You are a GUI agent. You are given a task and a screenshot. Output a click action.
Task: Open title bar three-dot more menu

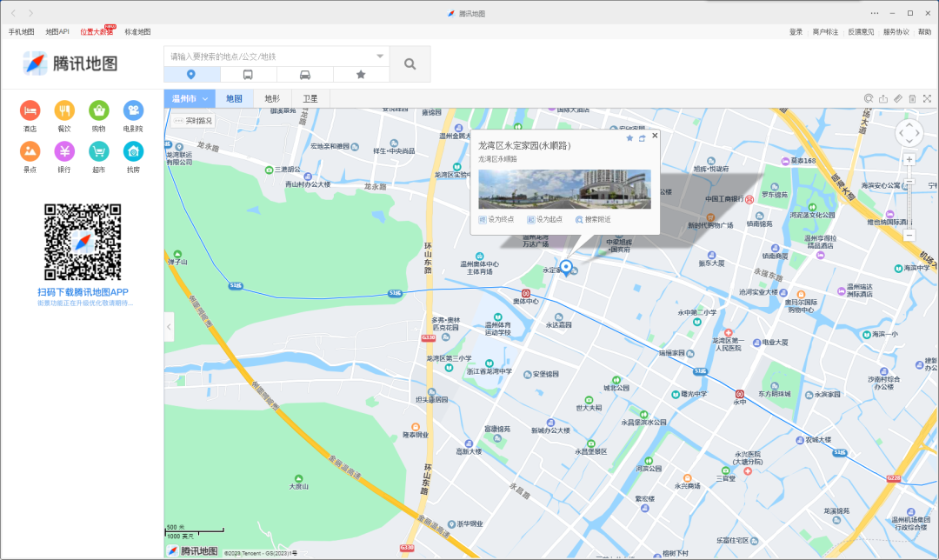pos(875,12)
